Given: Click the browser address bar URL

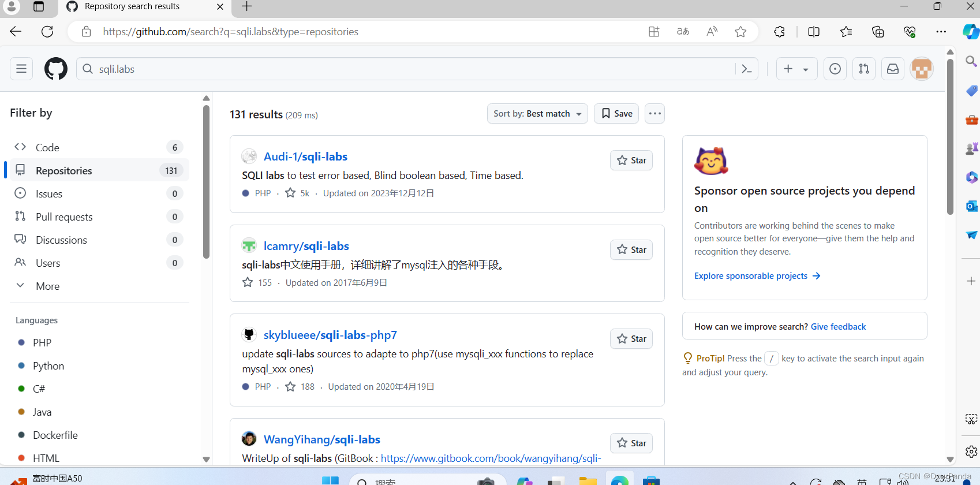Looking at the screenshot, I should click(x=231, y=32).
